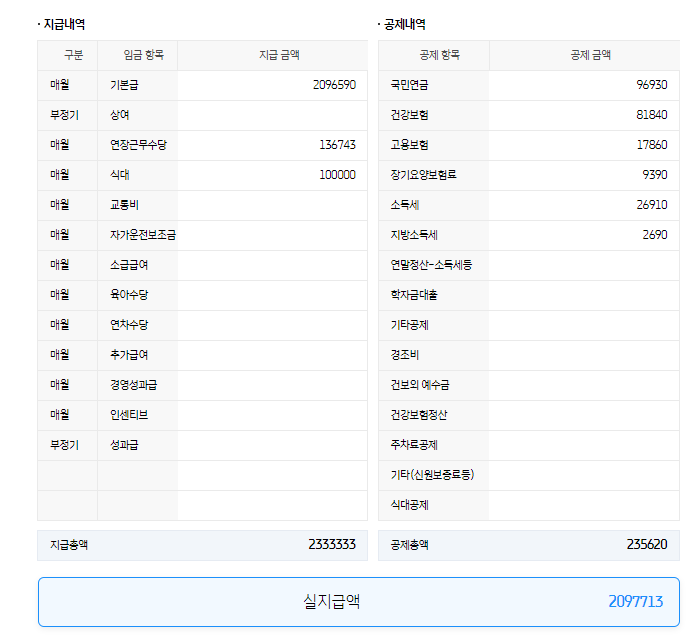Click the empty 상여 payment amount cell

(x=272, y=115)
